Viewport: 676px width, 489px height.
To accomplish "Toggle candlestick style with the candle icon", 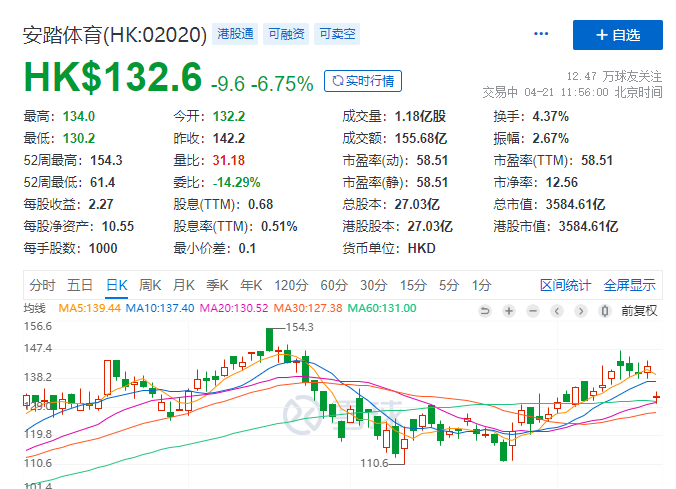I will (605, 311).
